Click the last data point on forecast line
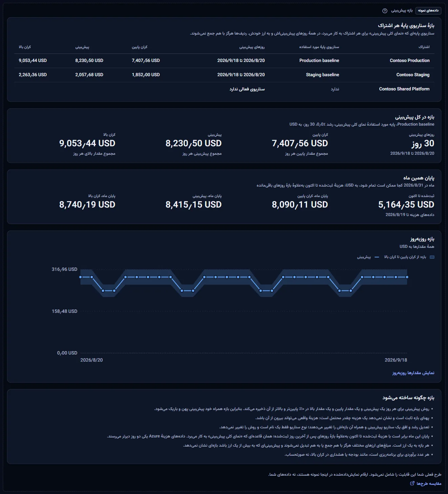Screen dimensions: 448x494 [x=407, y=277]
